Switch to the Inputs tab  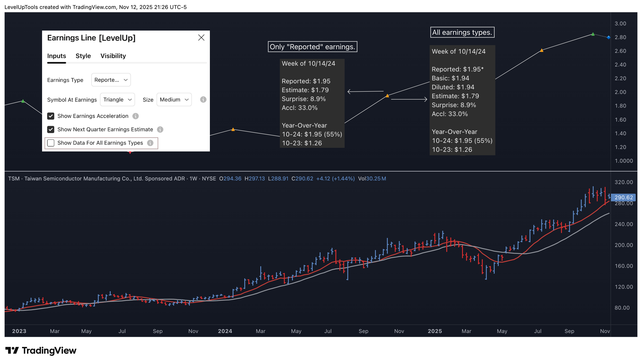coord(56,56)
